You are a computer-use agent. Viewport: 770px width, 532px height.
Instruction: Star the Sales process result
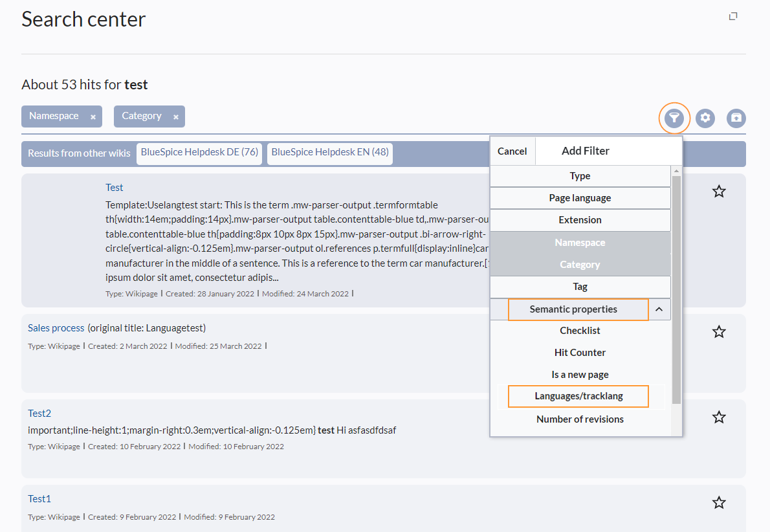coord(719,331)
